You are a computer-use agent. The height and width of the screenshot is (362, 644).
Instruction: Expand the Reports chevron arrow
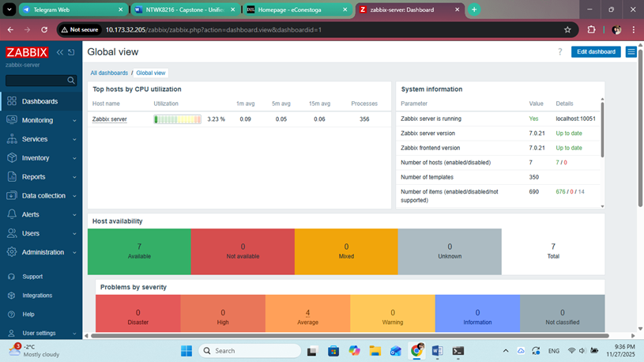(x=74, y=178)
